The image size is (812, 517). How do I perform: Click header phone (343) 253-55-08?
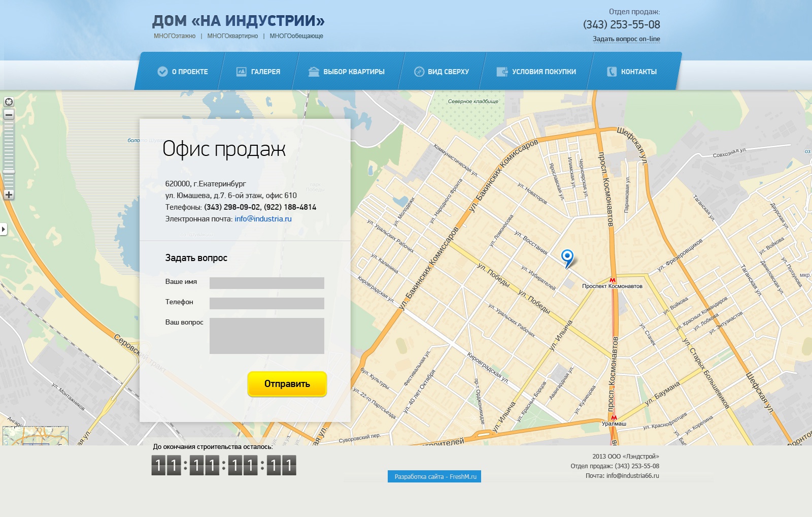622,24
